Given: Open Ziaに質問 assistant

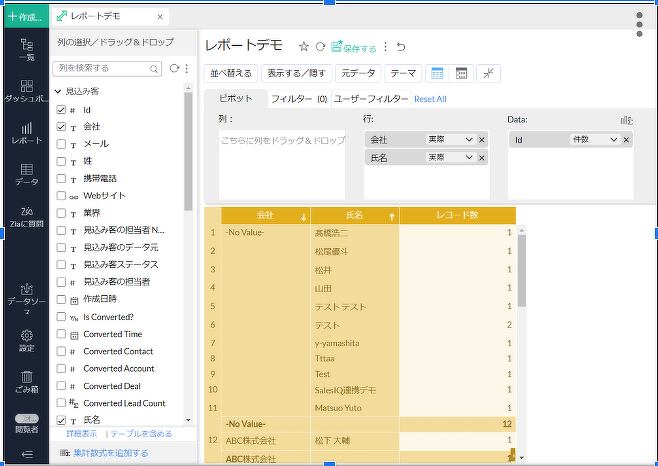Looking at the screenshot, I should point(26,216).
